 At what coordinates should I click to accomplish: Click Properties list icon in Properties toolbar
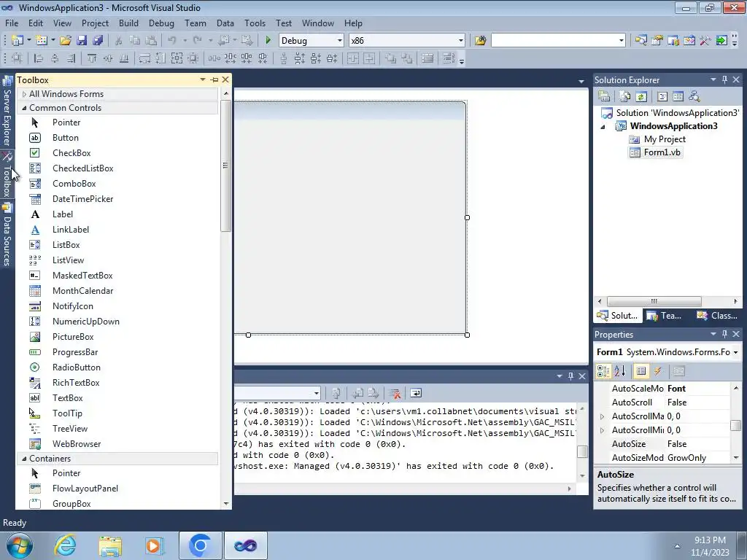click(641, 371)
